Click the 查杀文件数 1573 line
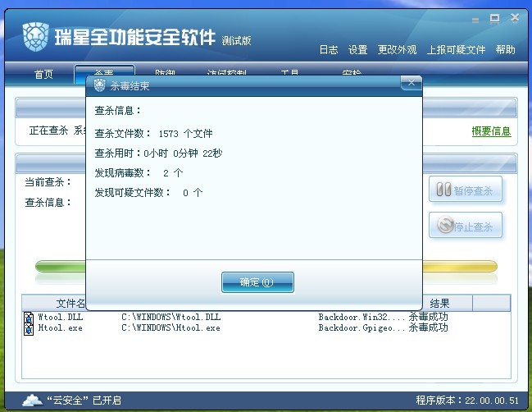 pos(153,134)
